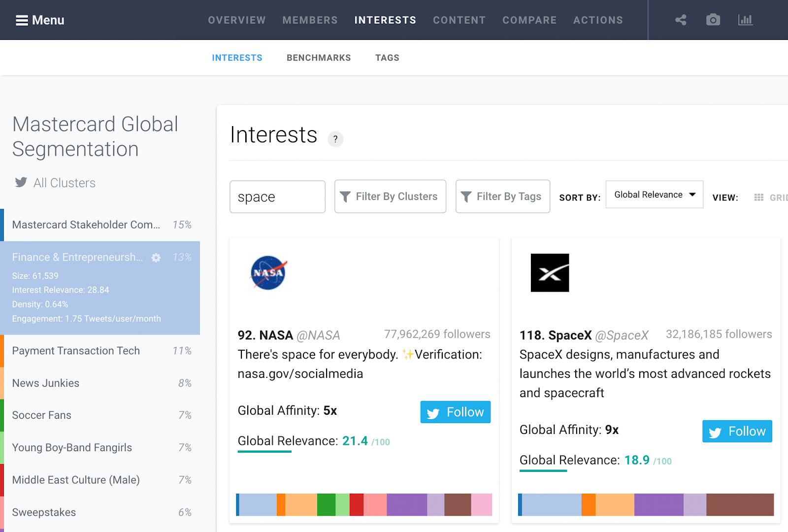
Task: Click Density: 0.64% text
Action: coord(40,304)
